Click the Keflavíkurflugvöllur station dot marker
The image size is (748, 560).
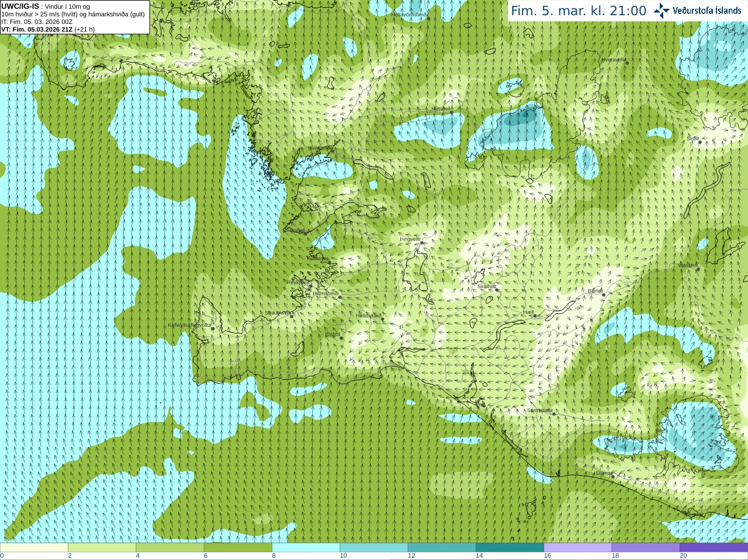213,329
